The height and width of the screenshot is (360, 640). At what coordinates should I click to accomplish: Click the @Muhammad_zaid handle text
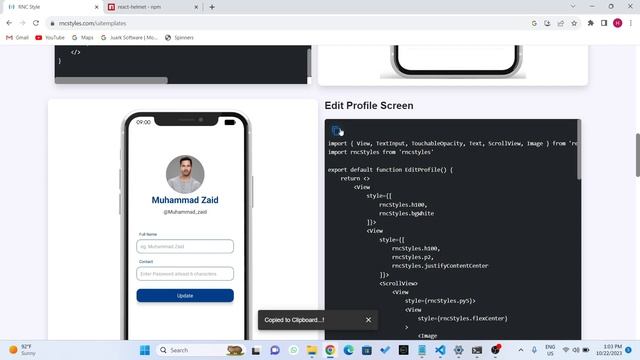click(185, 212)
